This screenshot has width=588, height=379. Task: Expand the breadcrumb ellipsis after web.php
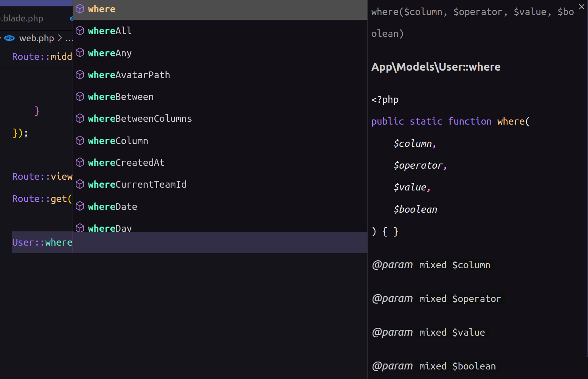click(69, 39)
